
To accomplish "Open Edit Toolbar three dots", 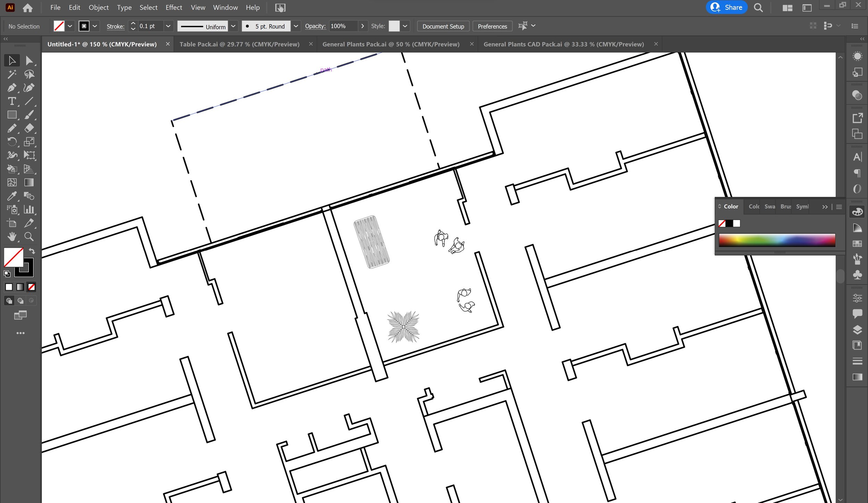I will pyautogui.click(x=20, y=333).
